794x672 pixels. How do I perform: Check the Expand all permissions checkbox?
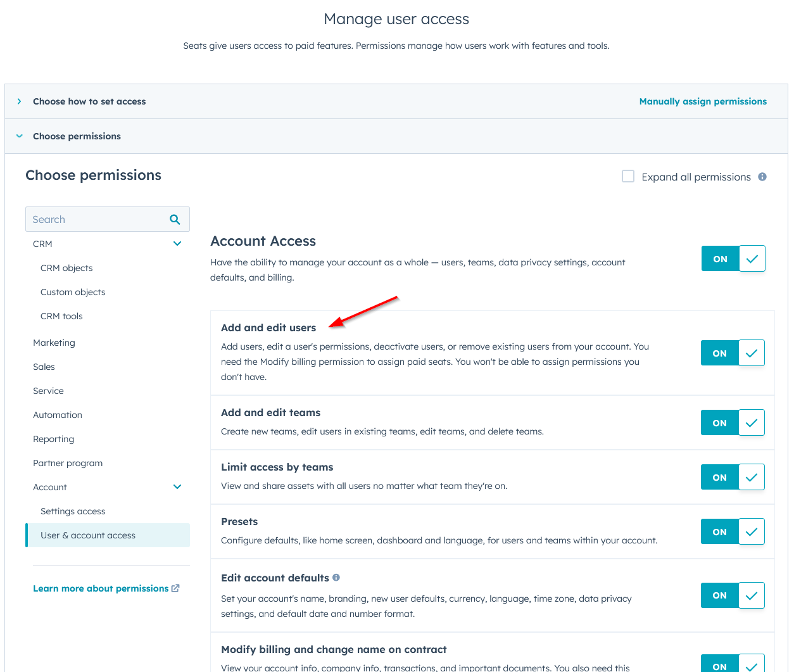click(x=627, y=176)
